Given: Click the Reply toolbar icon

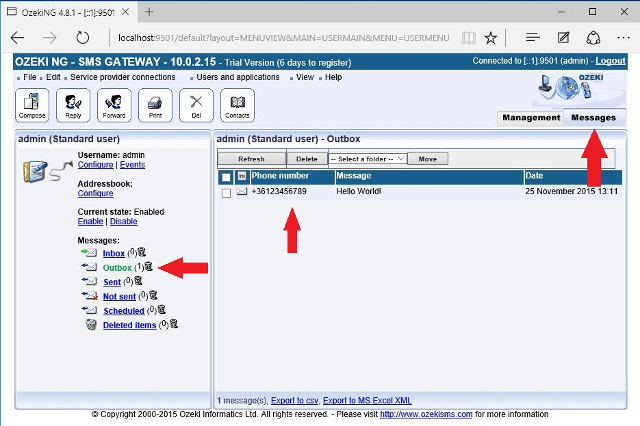Looking at the screenshot, I should click(x=73, y=105).
